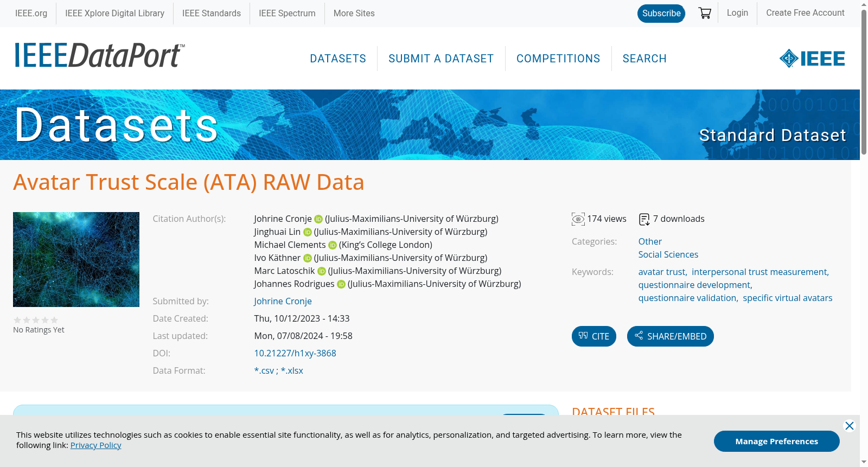Click the Avatar Trust Scale title
The image size is (868, 467).
click(x=189, y=182)
